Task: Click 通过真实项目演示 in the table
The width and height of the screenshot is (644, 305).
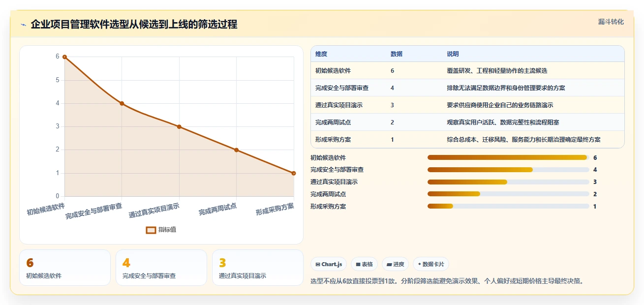Action: pyautogui.click(x=339, y=105)
